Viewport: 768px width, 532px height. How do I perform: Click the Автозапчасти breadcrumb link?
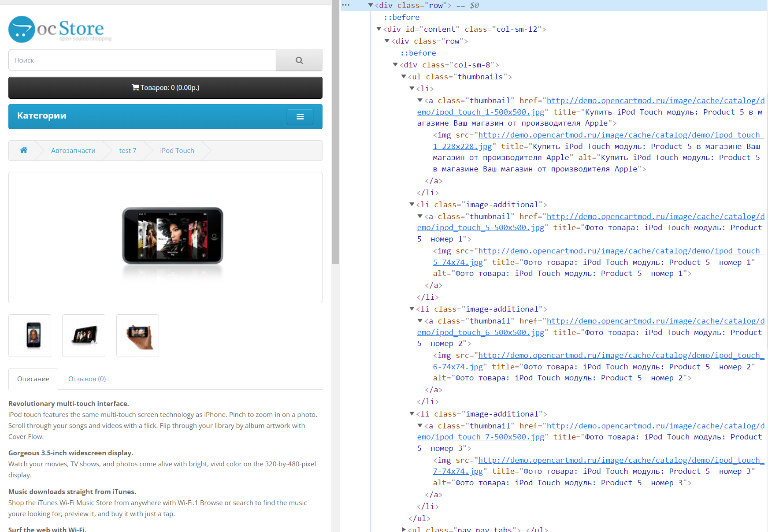click(73, 151)
